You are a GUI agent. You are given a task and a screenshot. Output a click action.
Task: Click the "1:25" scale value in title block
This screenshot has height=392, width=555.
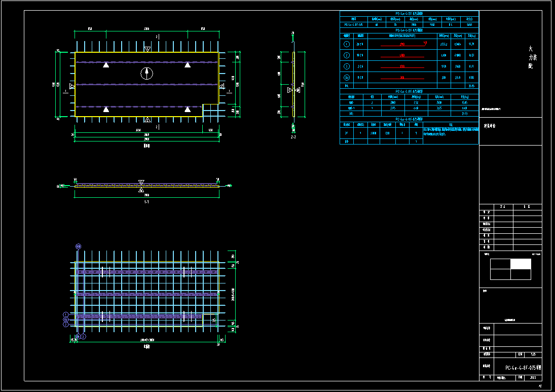coord(533,354)
